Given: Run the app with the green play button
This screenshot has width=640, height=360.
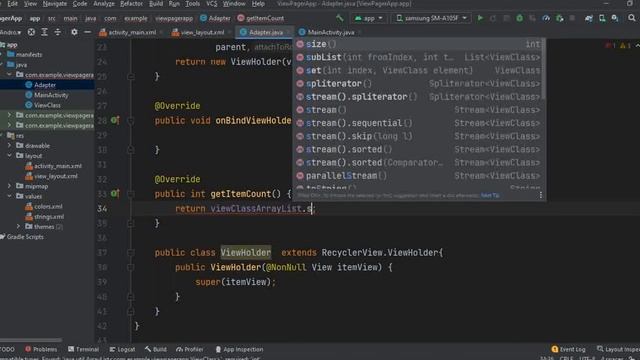Looking at the screenshot, I should pos(480,18).
